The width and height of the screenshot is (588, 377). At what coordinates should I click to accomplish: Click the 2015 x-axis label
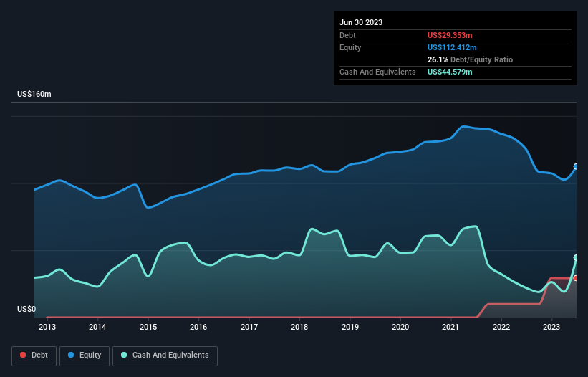[148, 327]
